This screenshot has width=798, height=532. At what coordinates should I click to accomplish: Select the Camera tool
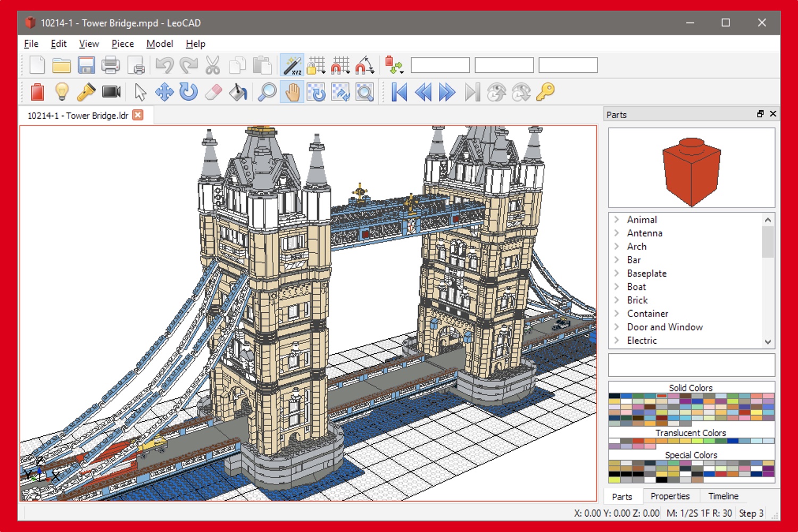click(111, 92)
